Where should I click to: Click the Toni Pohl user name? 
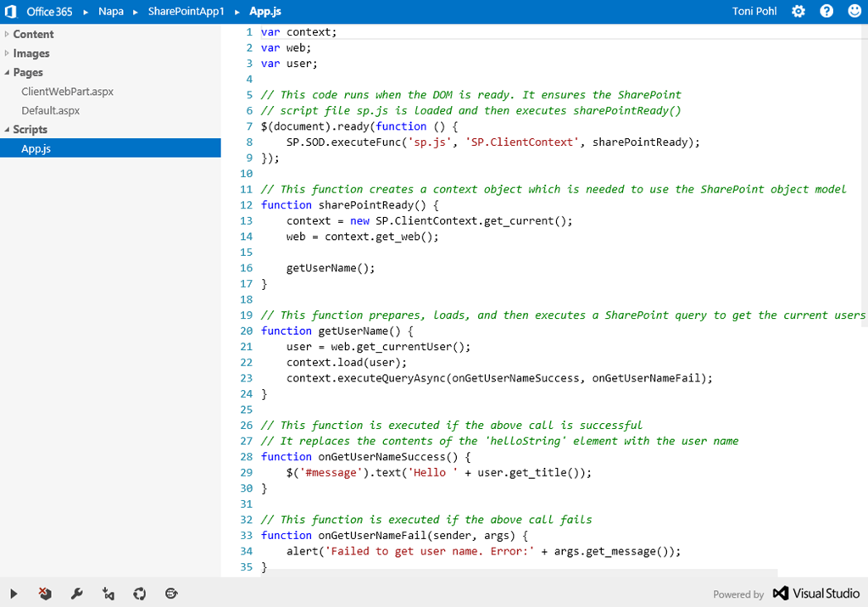[754, 12]
